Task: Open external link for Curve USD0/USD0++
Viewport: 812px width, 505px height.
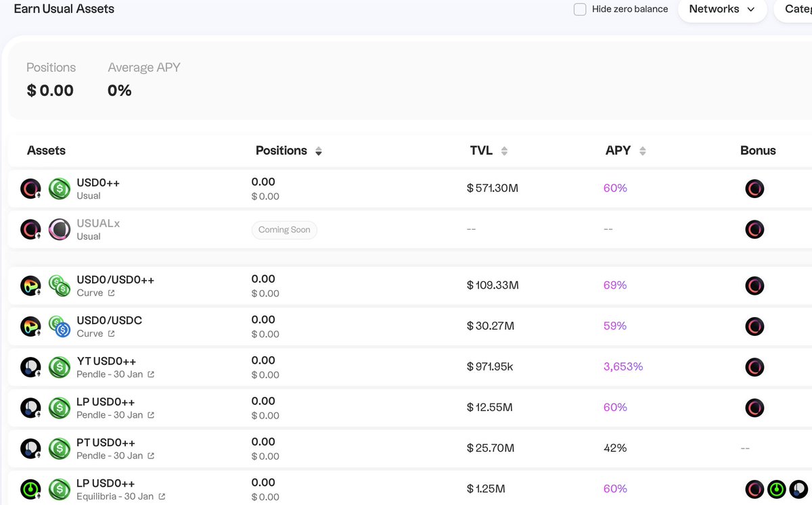Action: tap(111, 293)
